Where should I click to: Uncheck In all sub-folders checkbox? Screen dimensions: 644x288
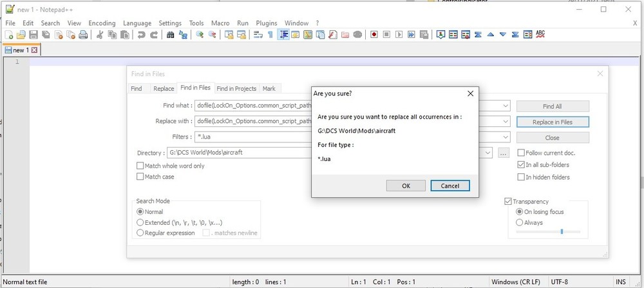point(521,165)
